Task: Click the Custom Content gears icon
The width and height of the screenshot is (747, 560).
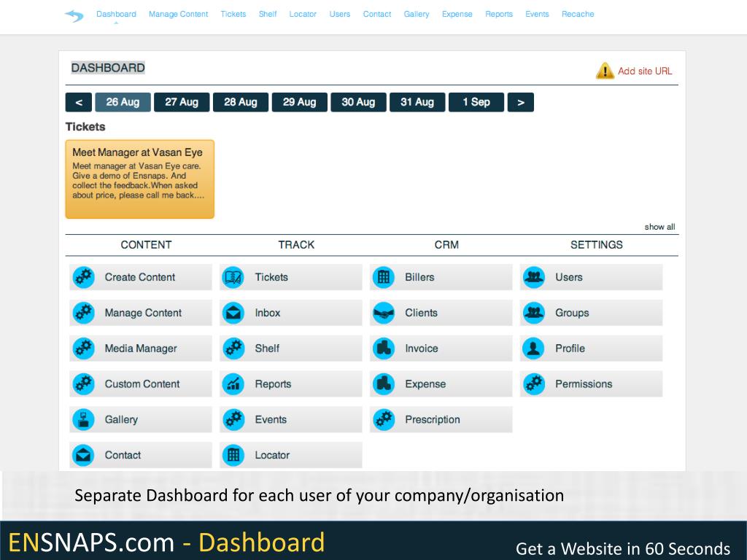Action: click(x=83, y=384)
